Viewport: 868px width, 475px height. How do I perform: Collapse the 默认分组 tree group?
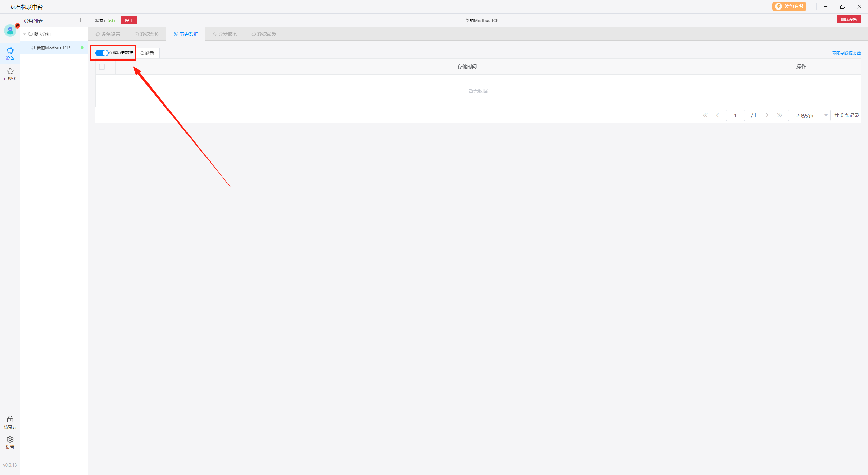(24, 34)
